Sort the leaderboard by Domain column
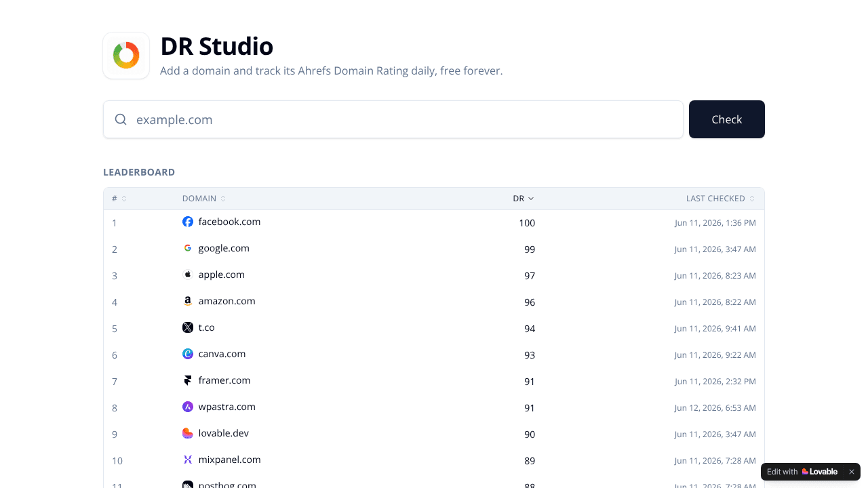The image size is (868, 488). 204,199
